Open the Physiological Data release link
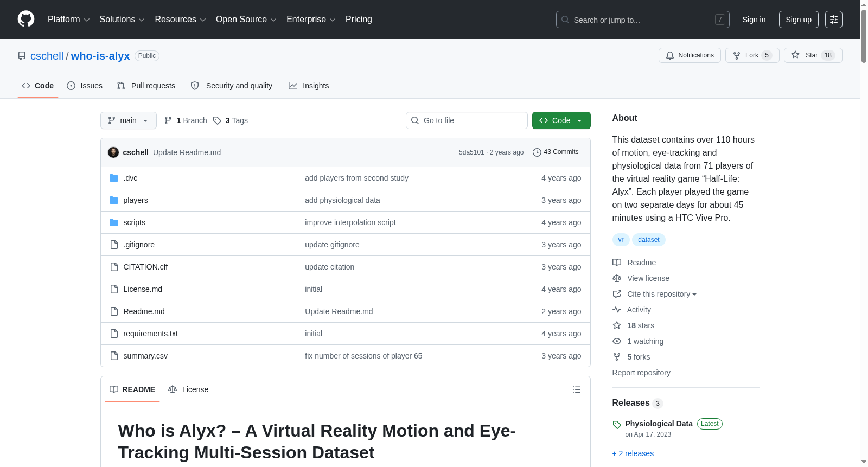Viewport: 868px width, 467px height. [659, 424]
